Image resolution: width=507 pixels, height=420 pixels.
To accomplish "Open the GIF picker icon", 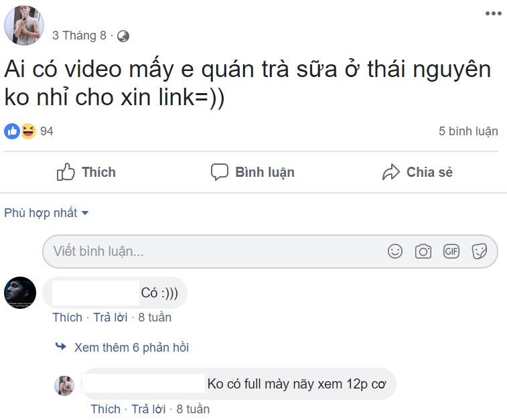I will [451, 251].
